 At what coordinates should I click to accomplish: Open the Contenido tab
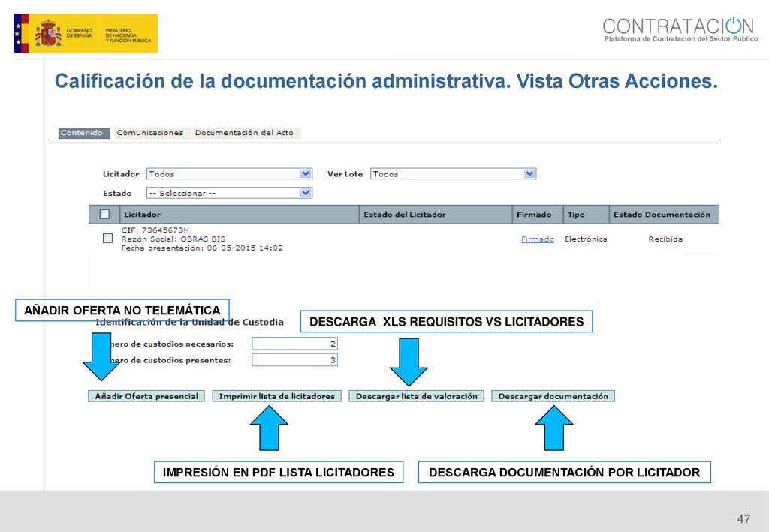coord(84,133)
